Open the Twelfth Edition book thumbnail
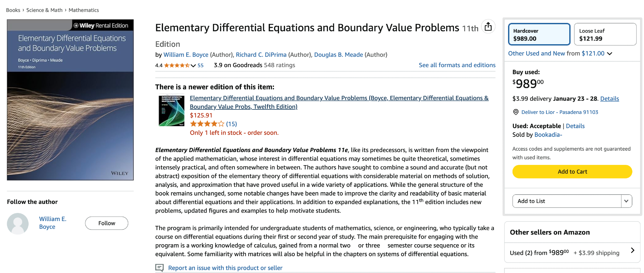Image resolution: width=644 pixels, height=273 pixels. [x=171, y=110]
